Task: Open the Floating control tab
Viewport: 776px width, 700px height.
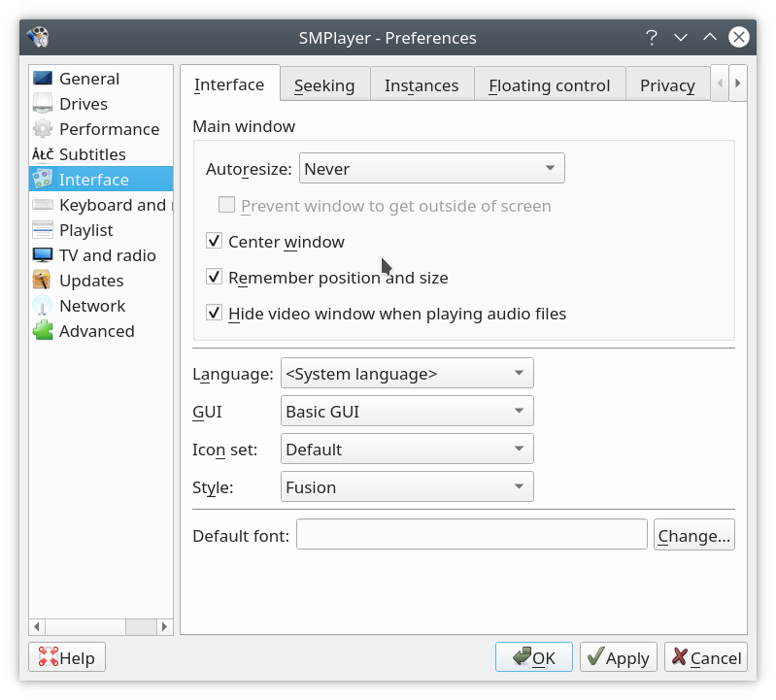Action: coord(549,85)
